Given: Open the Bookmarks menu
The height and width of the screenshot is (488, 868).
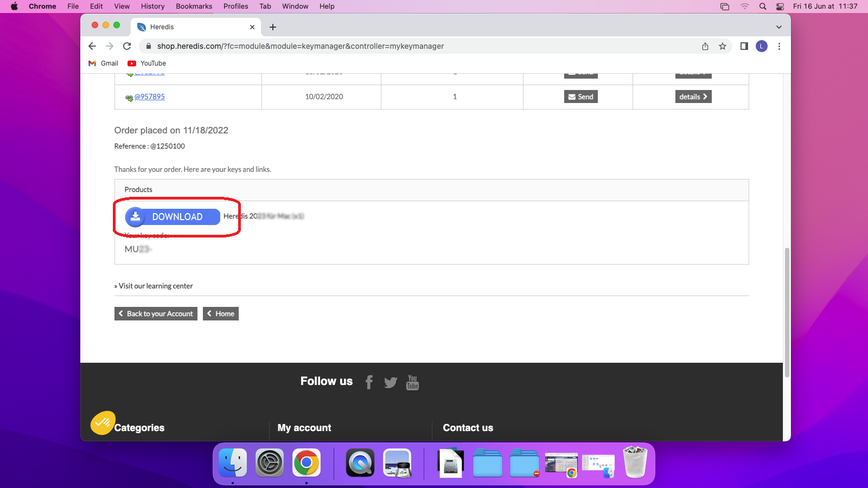Looking at the screenshot, I should coord(194,7).
